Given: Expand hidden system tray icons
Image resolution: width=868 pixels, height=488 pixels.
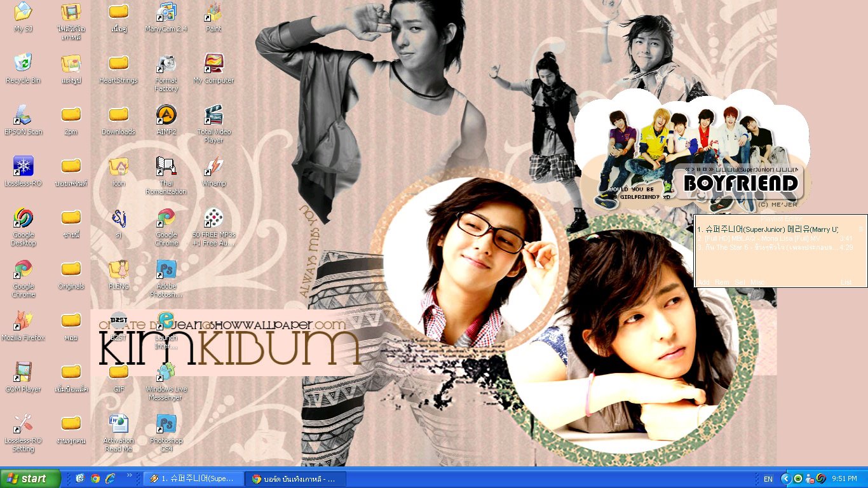Looking at the screenshot, I should coord(786,478).
